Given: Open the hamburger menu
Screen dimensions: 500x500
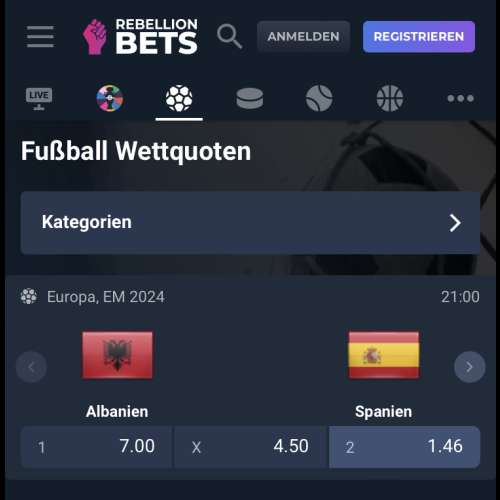Looking at the screenshot, I should coord(40,36).
